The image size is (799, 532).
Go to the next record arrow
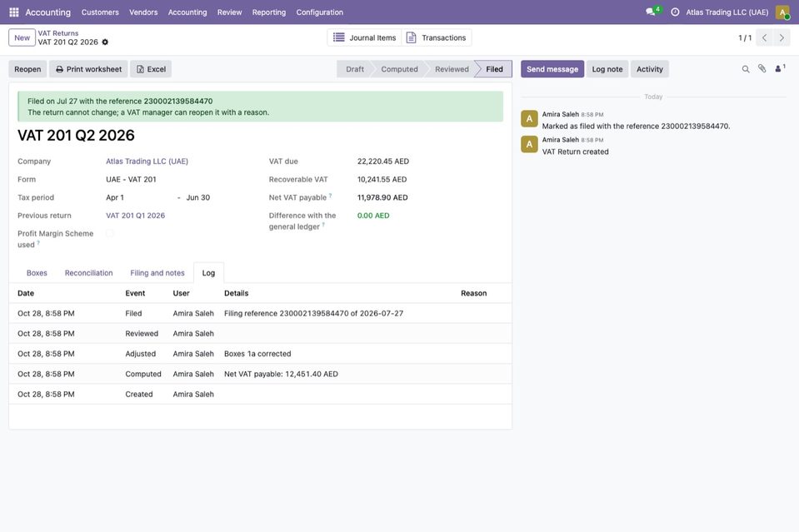tap(782, 37)
